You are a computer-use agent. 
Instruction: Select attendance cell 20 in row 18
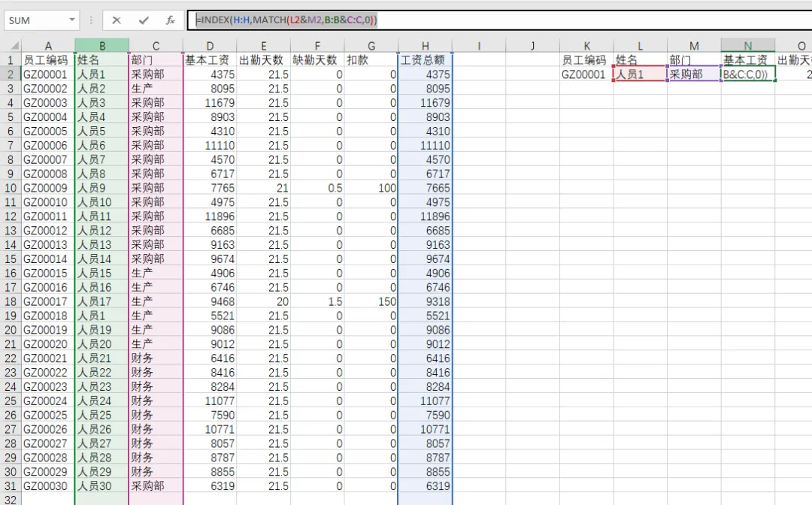pyautogui.click(x=264, y=301)
